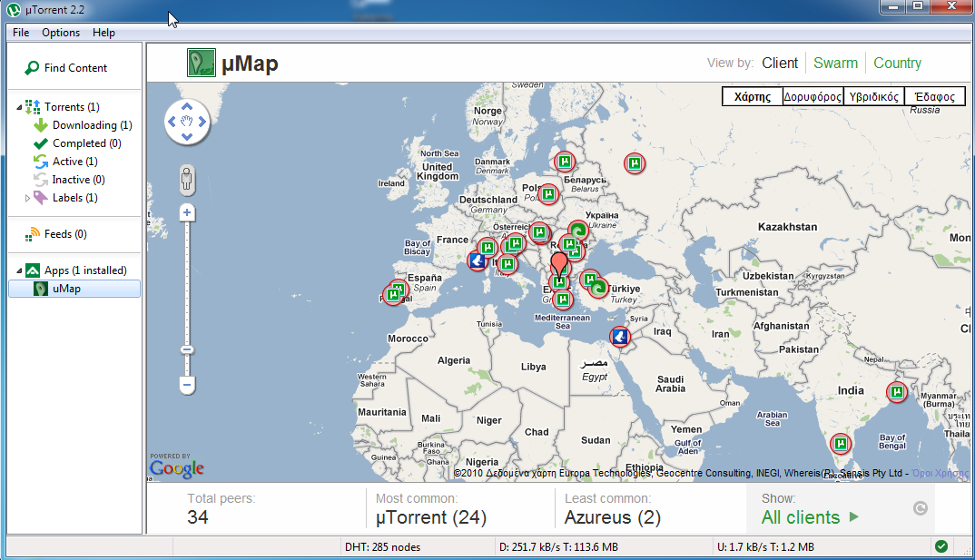Select the Azureus peer marker in Turkey
Screen dimensions: 975x560
point(598,288)
